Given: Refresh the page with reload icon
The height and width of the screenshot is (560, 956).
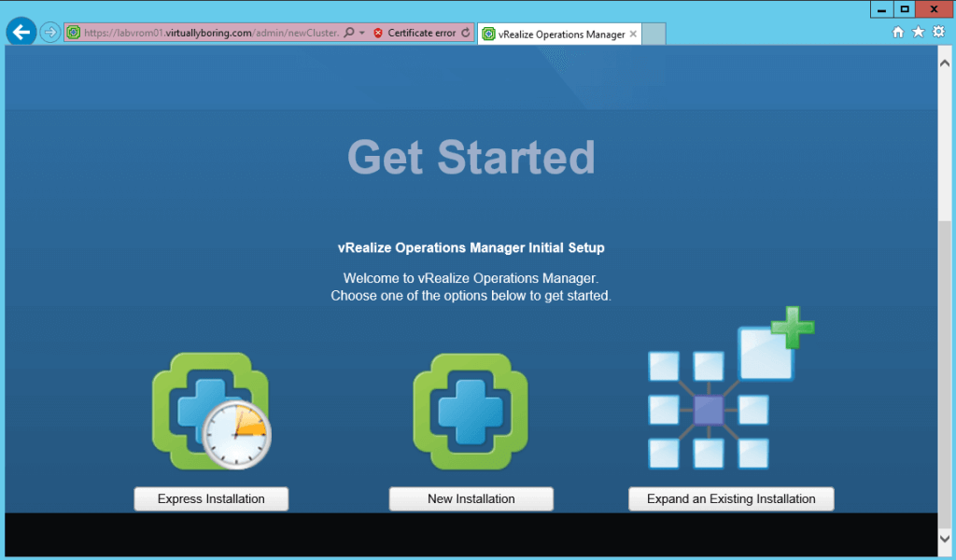Looking at the screenshot, I should pyautogui.click(x=466, y=33).
